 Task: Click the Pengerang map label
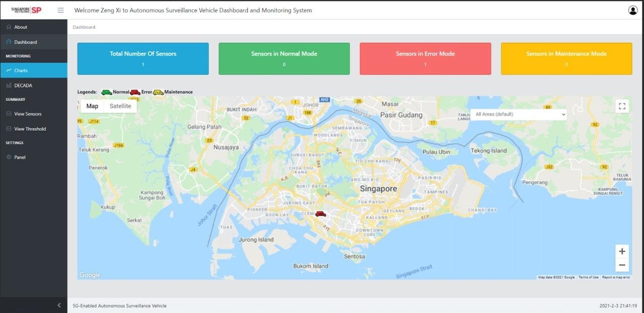(535, 182)
